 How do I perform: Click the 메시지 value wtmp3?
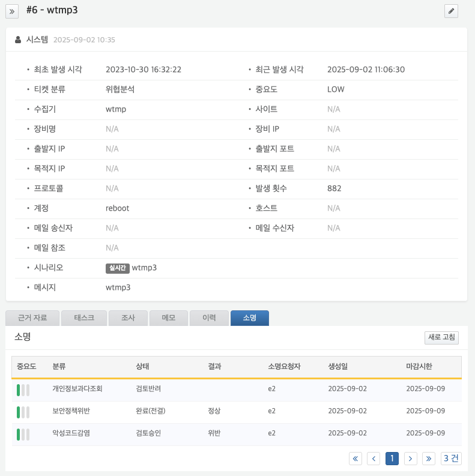[118, 288]
